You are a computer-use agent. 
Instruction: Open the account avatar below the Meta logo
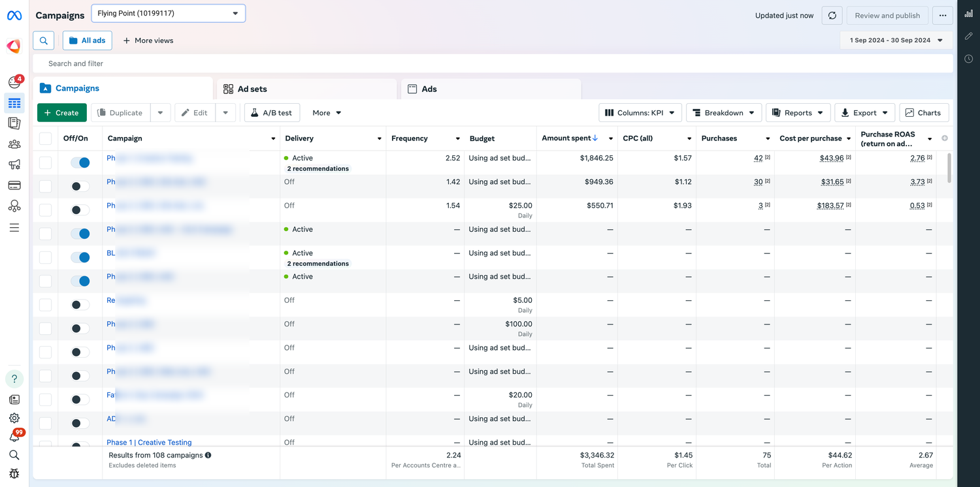click(14, 46)
